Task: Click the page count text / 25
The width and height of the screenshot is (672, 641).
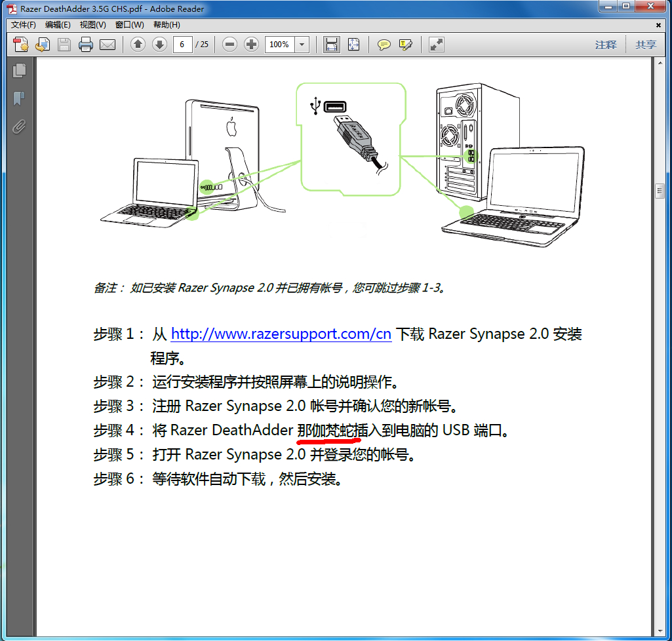Action: (x=202, y=44)
